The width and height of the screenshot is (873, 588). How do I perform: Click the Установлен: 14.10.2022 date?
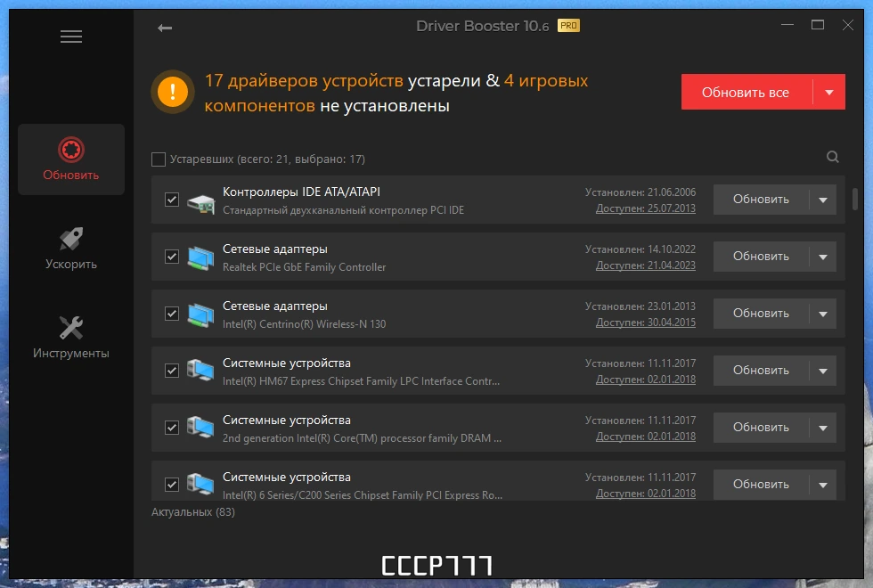tap(640, 249)
